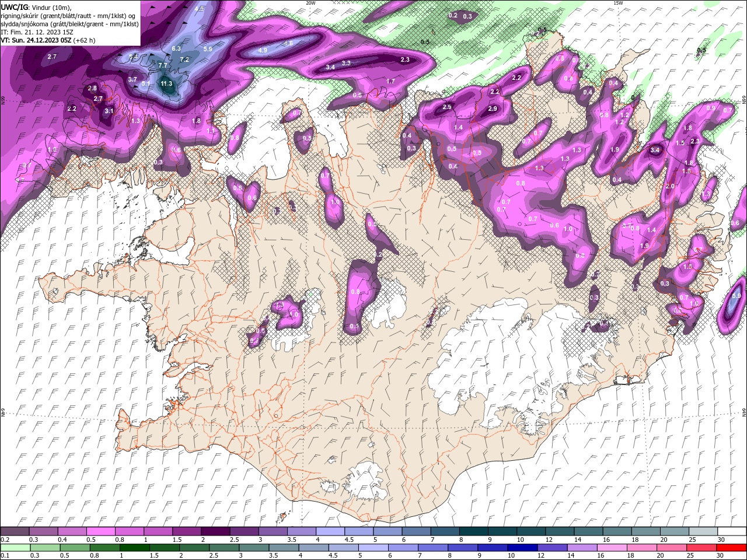Click the 0.4 label in the snow scale
The image size is (747, 560).
click(62, 540)
